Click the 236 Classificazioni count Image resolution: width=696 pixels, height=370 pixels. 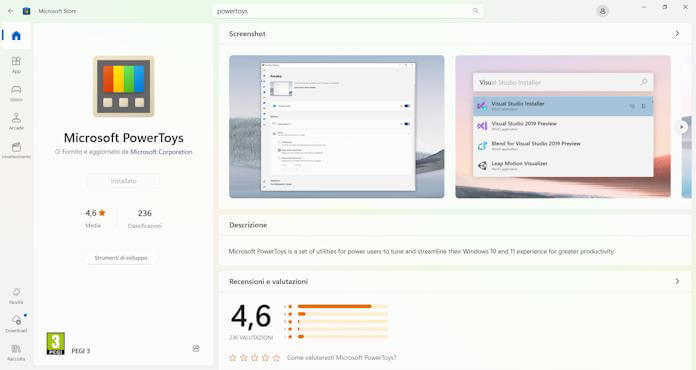(x=145, y=218)
